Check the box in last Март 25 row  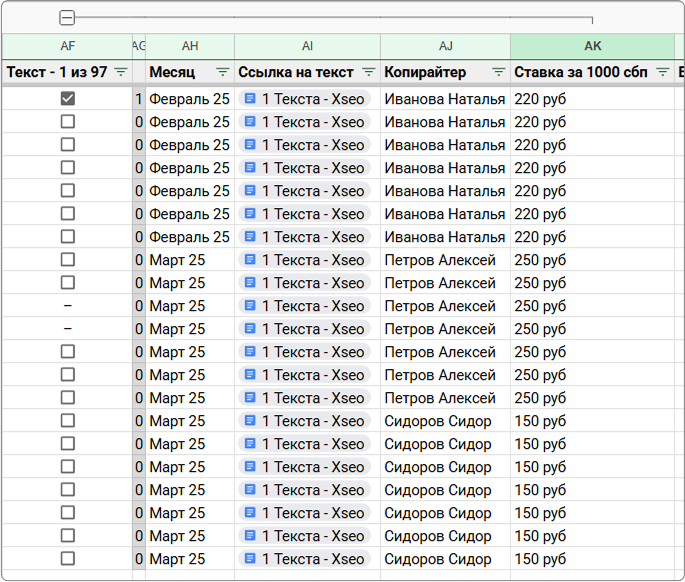[x=68, y=558]
